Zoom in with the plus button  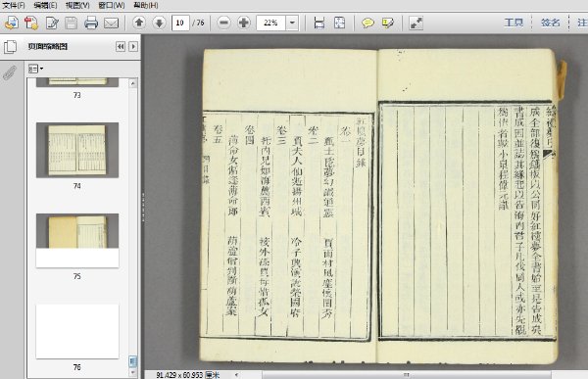click(244, 23)
